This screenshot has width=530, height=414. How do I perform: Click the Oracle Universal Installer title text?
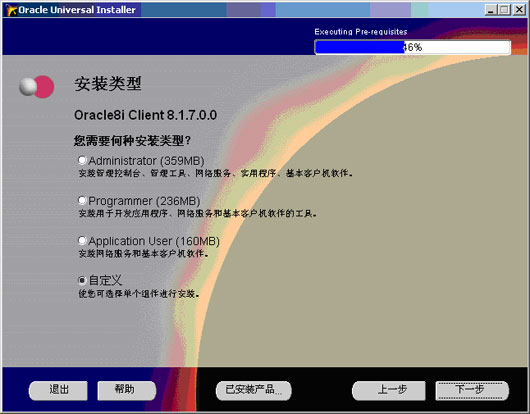coord(77,10)
